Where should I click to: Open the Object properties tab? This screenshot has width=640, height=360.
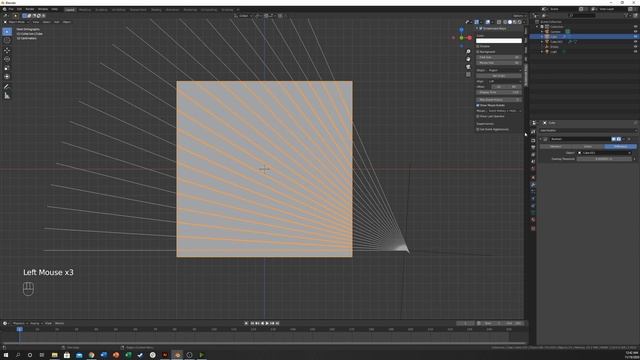pos(533,178)
